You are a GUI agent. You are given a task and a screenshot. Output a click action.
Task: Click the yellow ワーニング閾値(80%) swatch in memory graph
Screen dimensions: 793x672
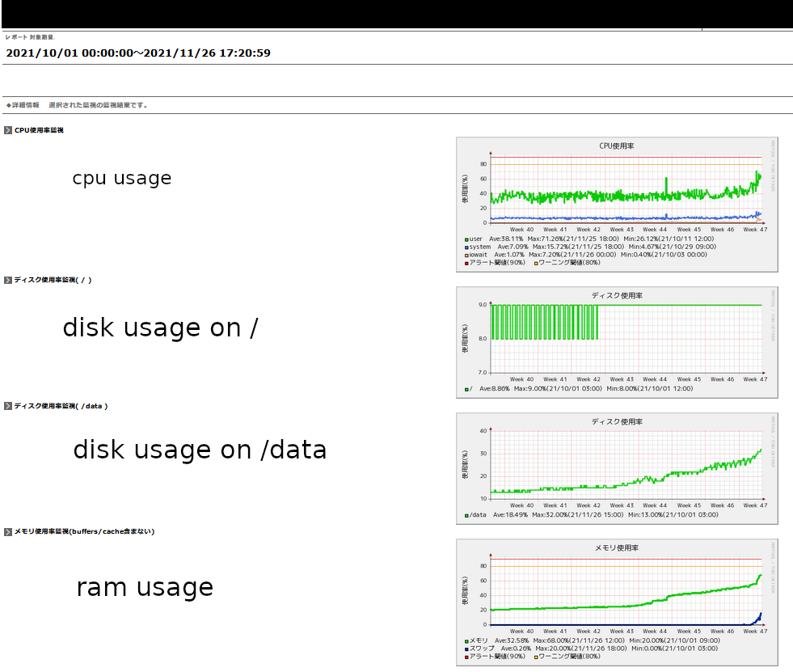pos(536,657)
